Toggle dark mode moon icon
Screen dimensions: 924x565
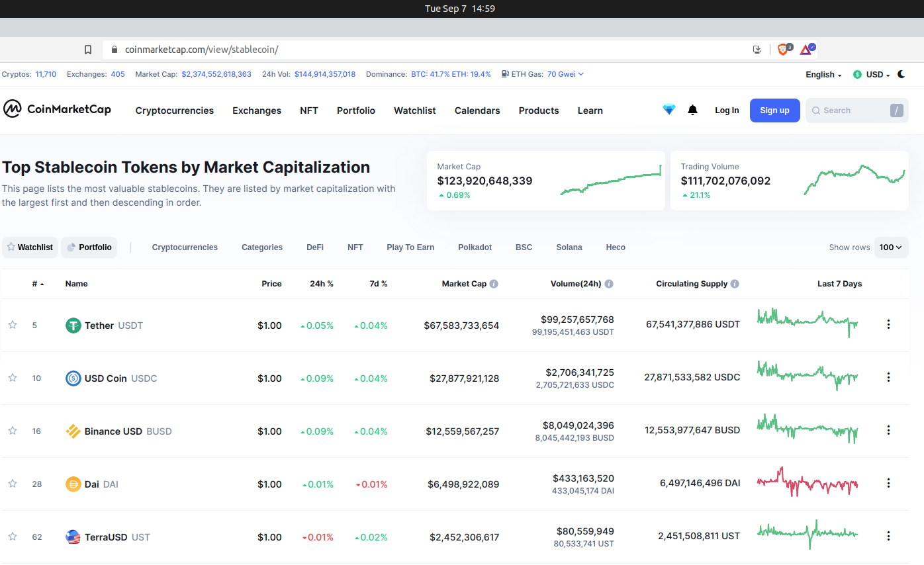point(901,74)
